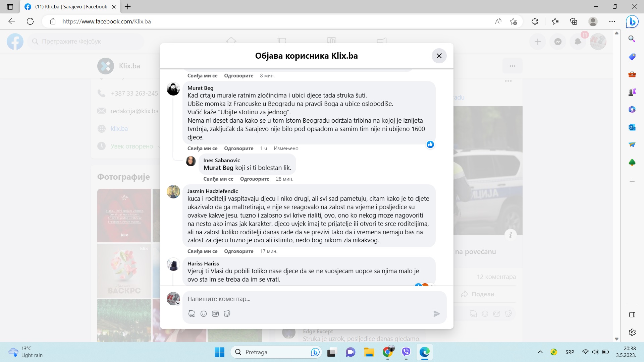The image size is (644, 362).
Task: Open Viber from the taskbar
Action: [406, 352]
